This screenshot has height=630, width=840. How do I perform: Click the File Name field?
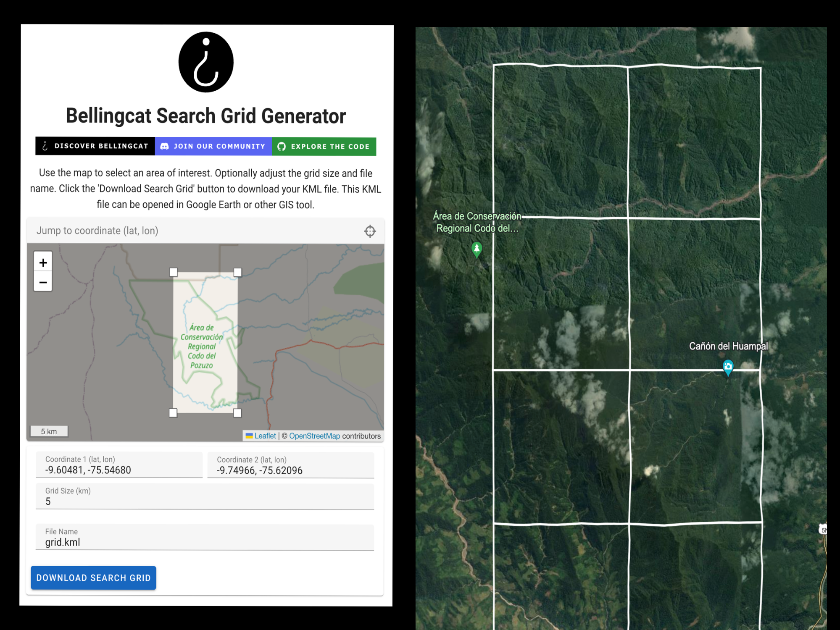(x=205, y=537)
